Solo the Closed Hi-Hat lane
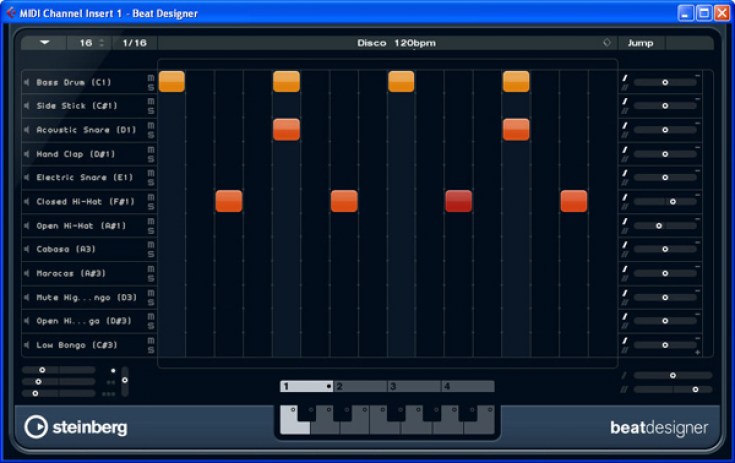 151,207
